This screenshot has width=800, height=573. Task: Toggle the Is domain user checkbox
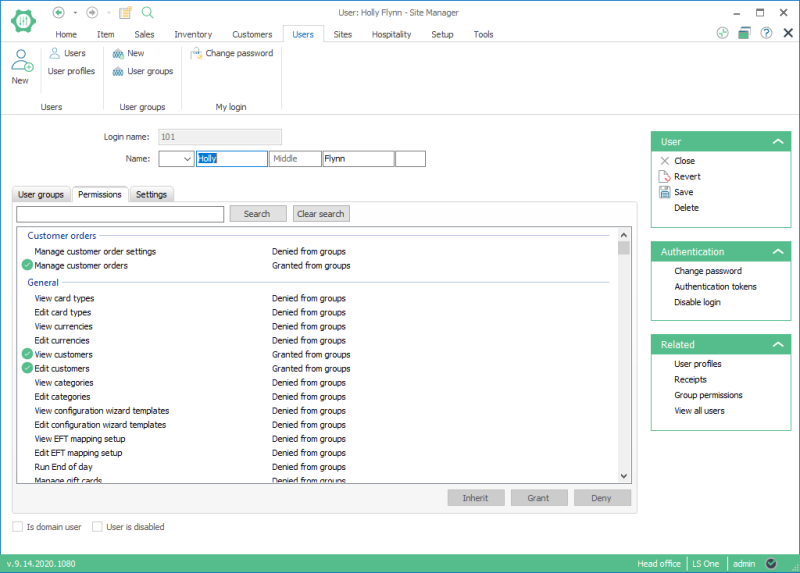click(x=17, y=527)
